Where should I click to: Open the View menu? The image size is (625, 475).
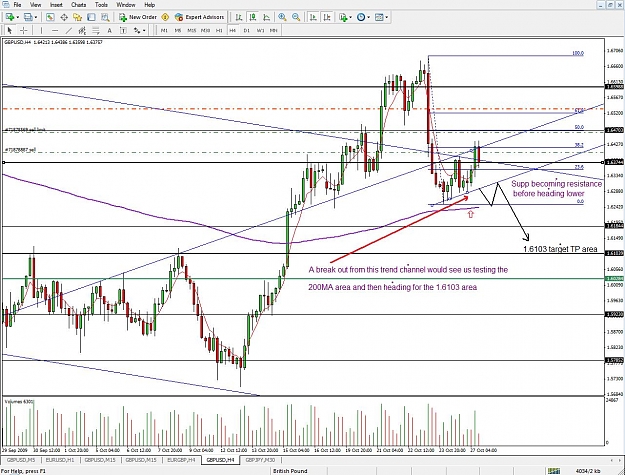pyautogui.click(x=35, y=5)
